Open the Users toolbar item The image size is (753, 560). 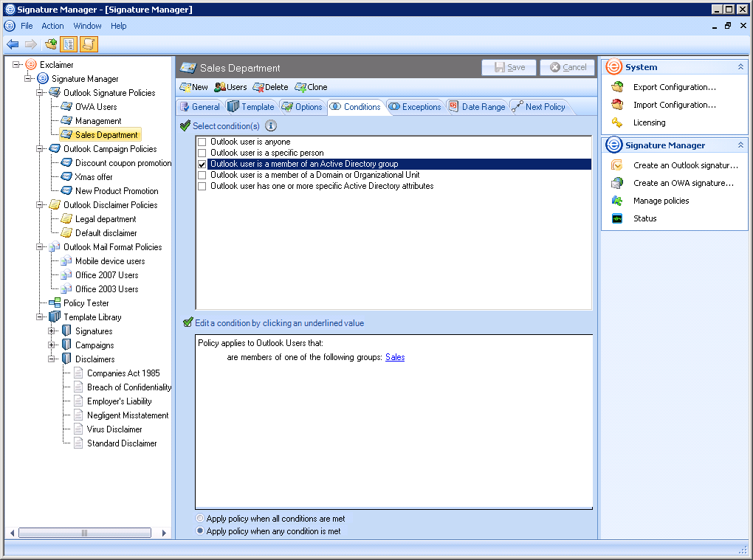[x=230, y=87]
